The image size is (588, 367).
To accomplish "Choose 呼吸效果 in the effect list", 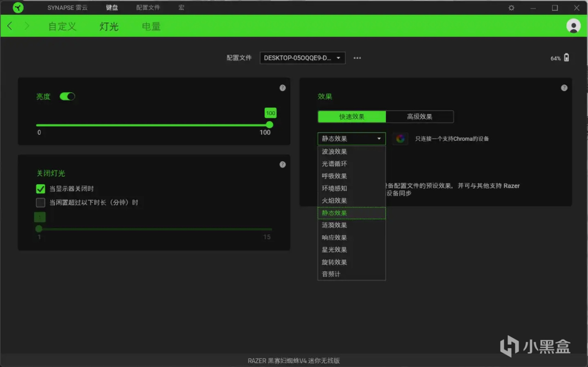I will 351,176.
